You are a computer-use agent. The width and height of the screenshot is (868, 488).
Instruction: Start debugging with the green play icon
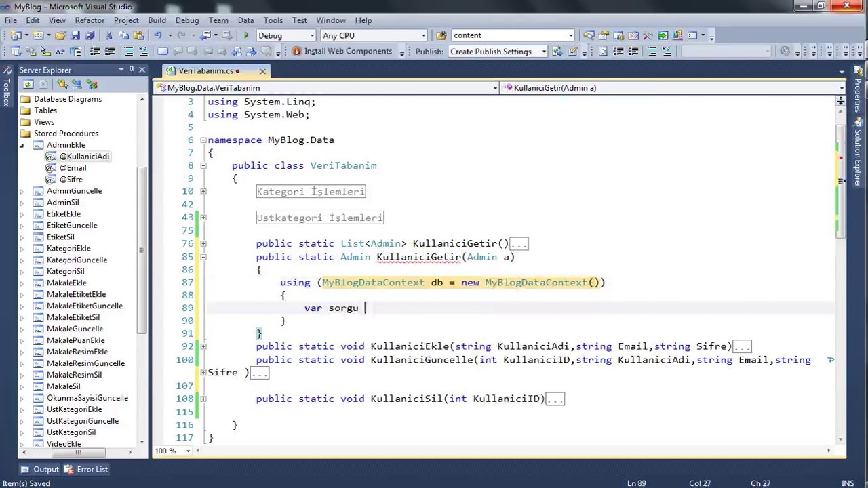click(245, 35)
